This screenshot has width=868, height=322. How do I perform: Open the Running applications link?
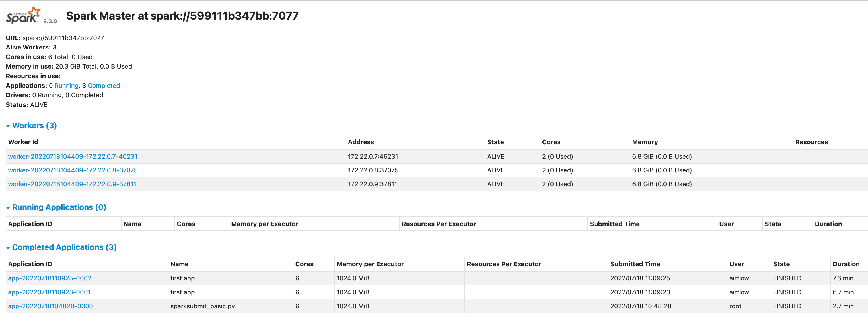tap(66, 86)
